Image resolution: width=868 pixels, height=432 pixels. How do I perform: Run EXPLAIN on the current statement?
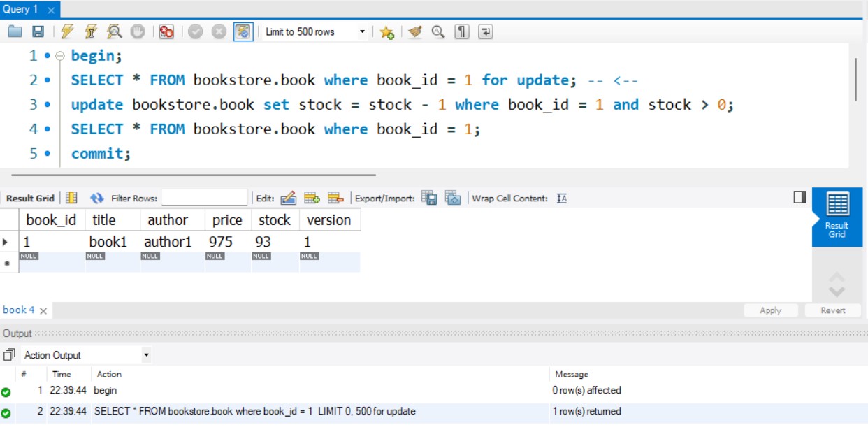pos(115,31)
